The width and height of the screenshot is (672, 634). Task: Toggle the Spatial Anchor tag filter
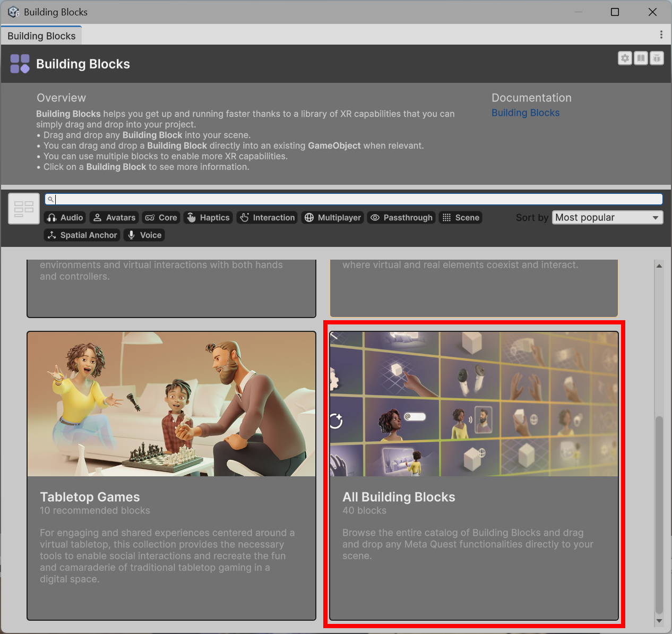[x=82, y=235]
